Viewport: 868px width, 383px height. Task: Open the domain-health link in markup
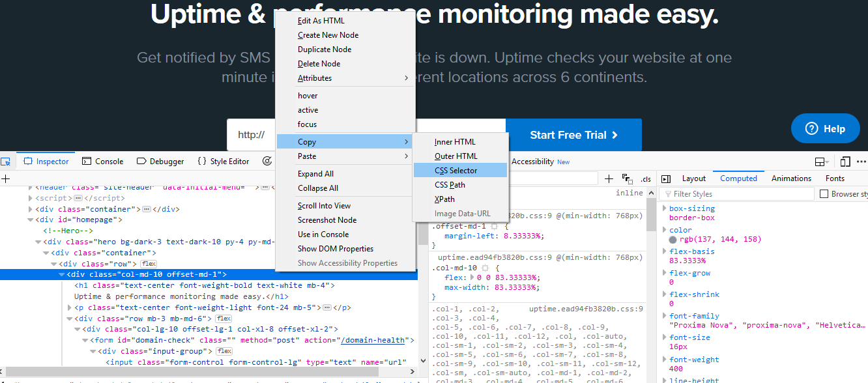click(x=374, y=339)
